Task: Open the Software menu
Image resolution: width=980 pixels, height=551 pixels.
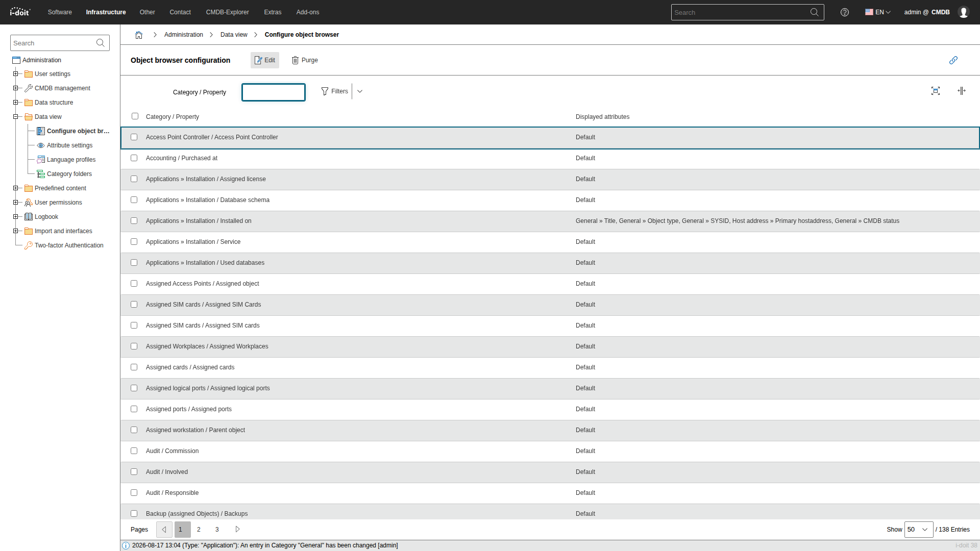Action: point(60,12)
